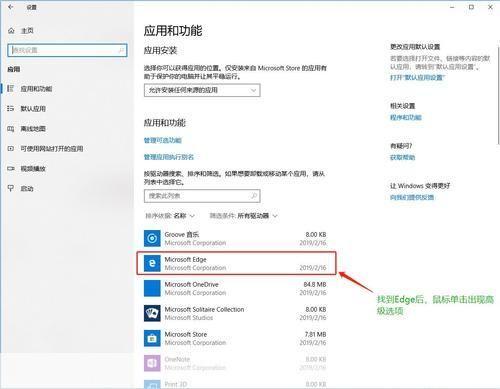Image resolution: width=500 pixels, height=389 pixels.
Task: Select the OneNote list entry
Action: pos(235,363)
